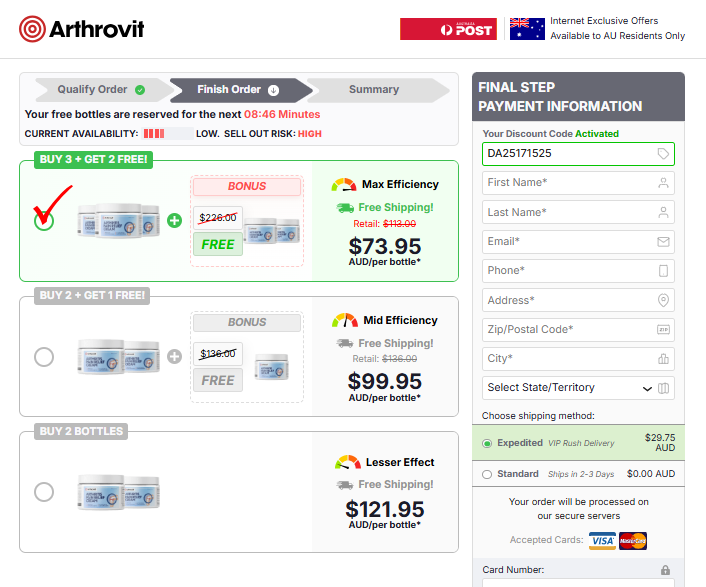The width and height of the screenshot is (706, 587).
Task: Click the MasterCard icon
Action: (x=633, y=541)
